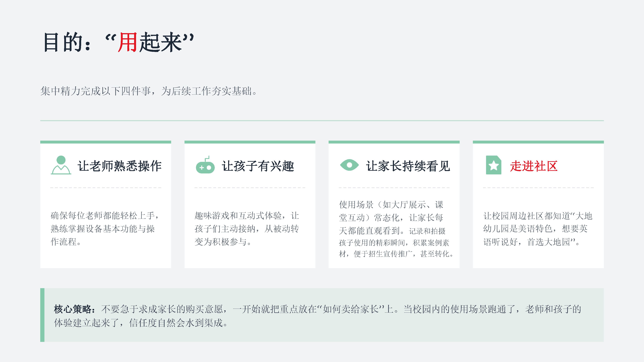Click the paragraph 趣味游戏和互动式体验
Screen dimensions: 644x362
tap(247, 229)
